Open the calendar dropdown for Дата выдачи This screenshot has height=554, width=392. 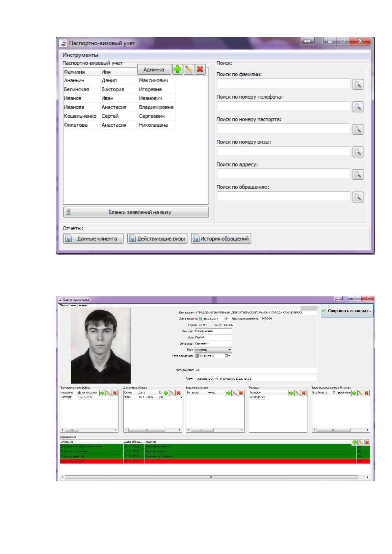tap(226, 319)
